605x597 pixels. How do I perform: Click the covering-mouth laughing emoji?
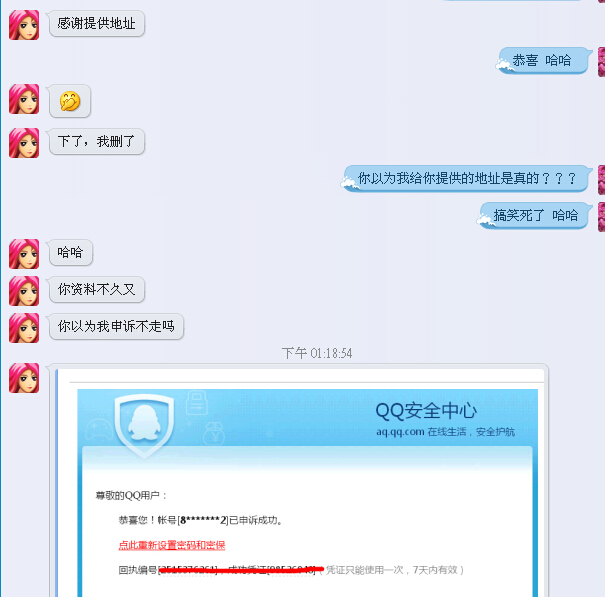(x=70, y=101)
